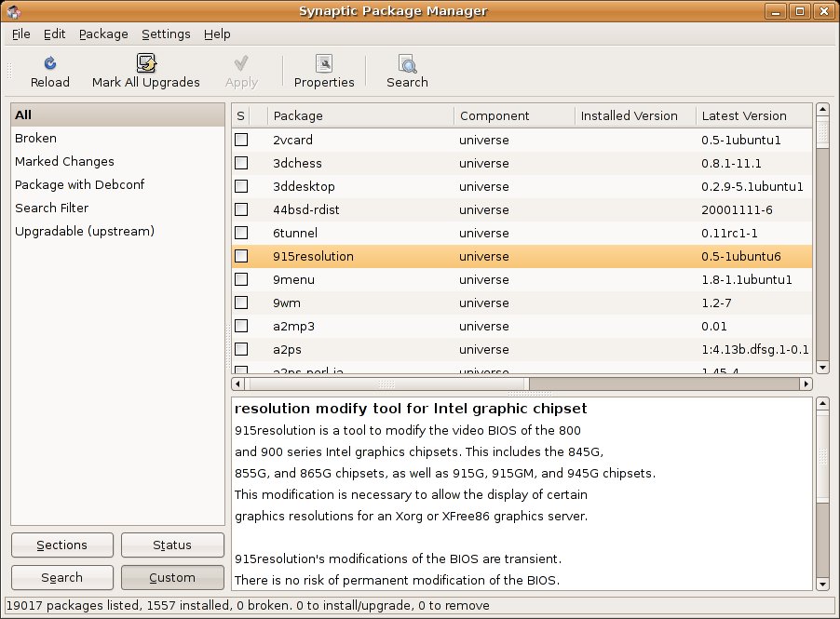Image resolution: width=840 pixels, height=619 pixels.
Task: Select the 915resolution package name
Action: point(313,257)
